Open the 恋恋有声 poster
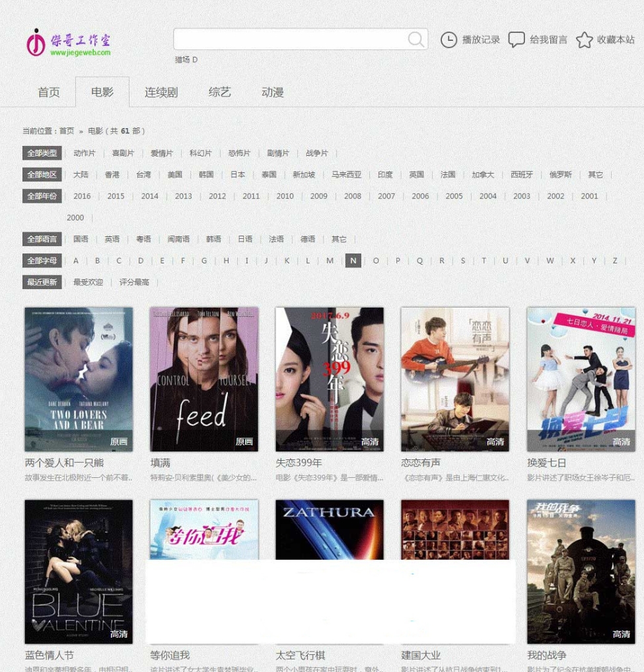644x672 pixels. 455,379
